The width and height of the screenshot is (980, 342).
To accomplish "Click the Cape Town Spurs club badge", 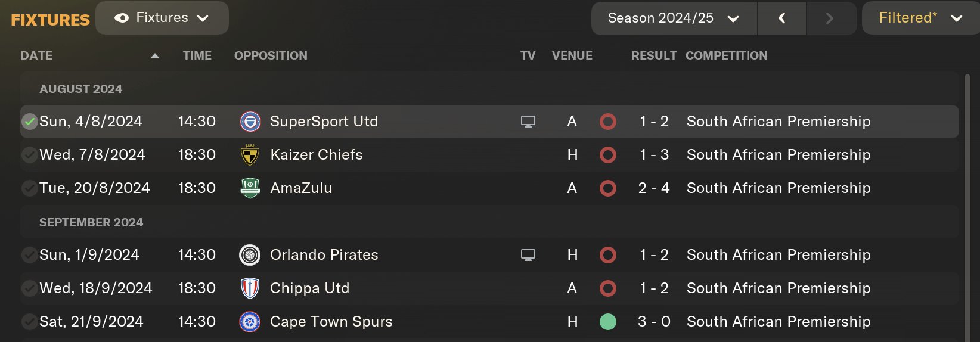I will tap(250, 322).
